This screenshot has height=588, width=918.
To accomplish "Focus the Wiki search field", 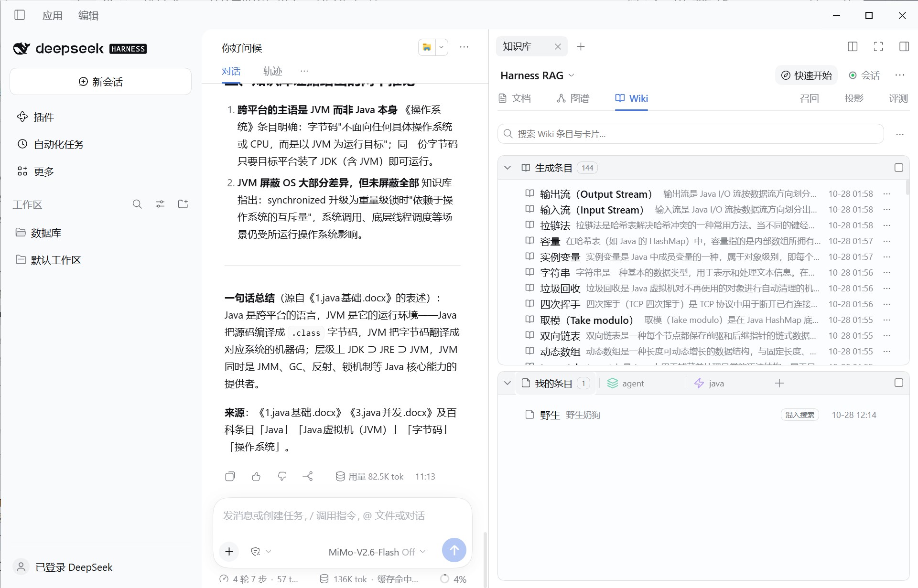I will pyautogui.click(x=691, y=134).
